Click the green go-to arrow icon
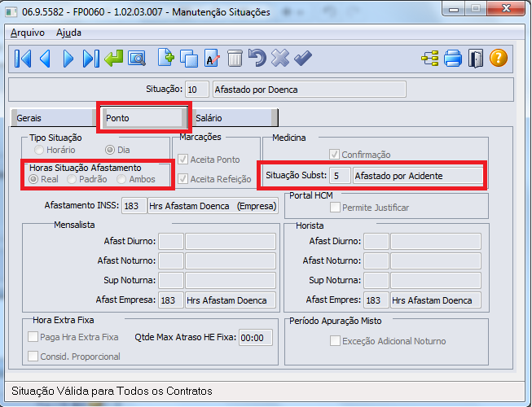 (x=114, y=59)
